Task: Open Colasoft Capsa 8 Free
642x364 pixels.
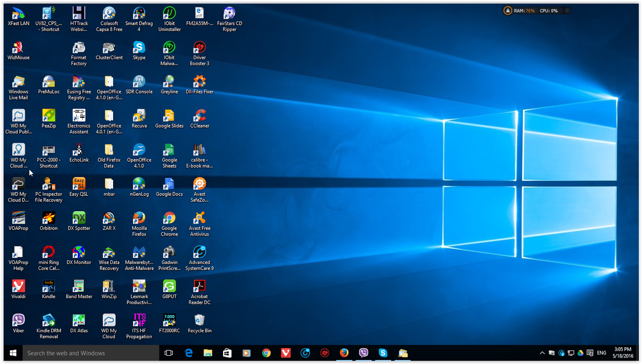Action: (x=109, y=19)
